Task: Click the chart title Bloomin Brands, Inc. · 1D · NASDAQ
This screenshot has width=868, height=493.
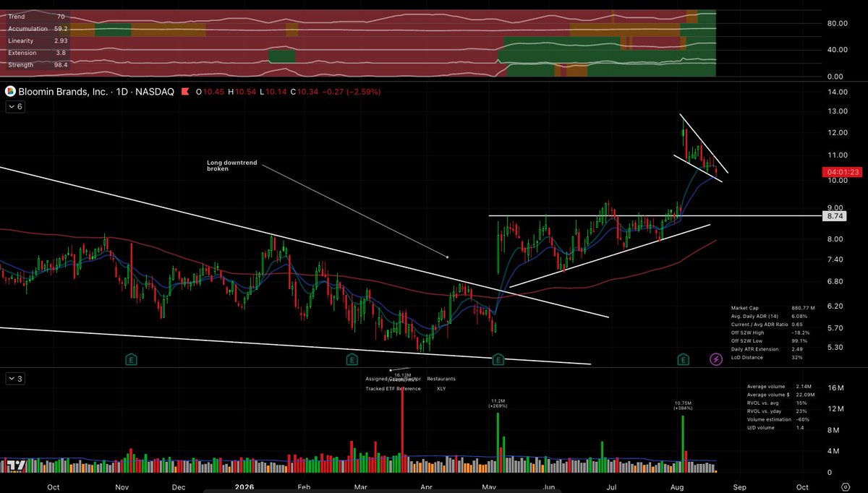Action: tap(95, 92)
